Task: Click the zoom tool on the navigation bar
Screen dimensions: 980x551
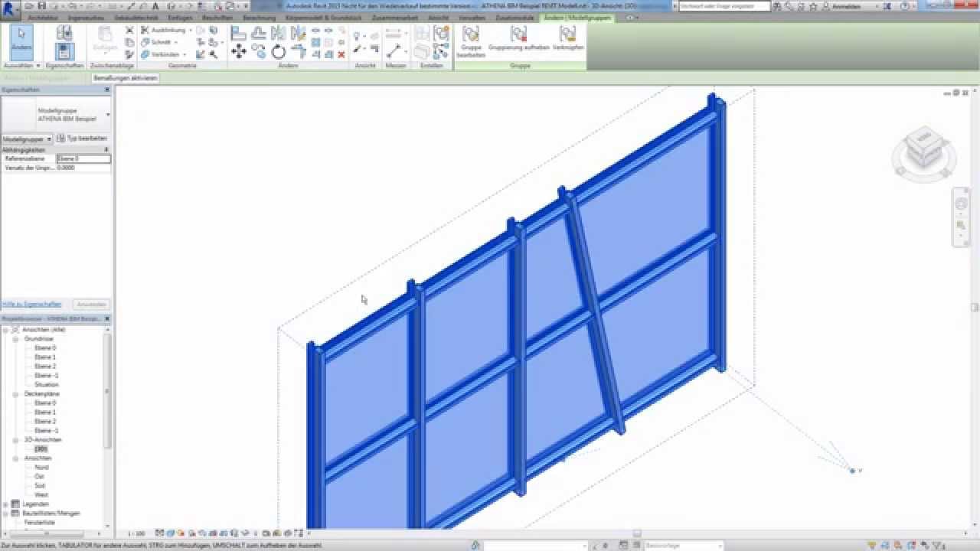Action: pyautogui.click(x=961, y=225)
